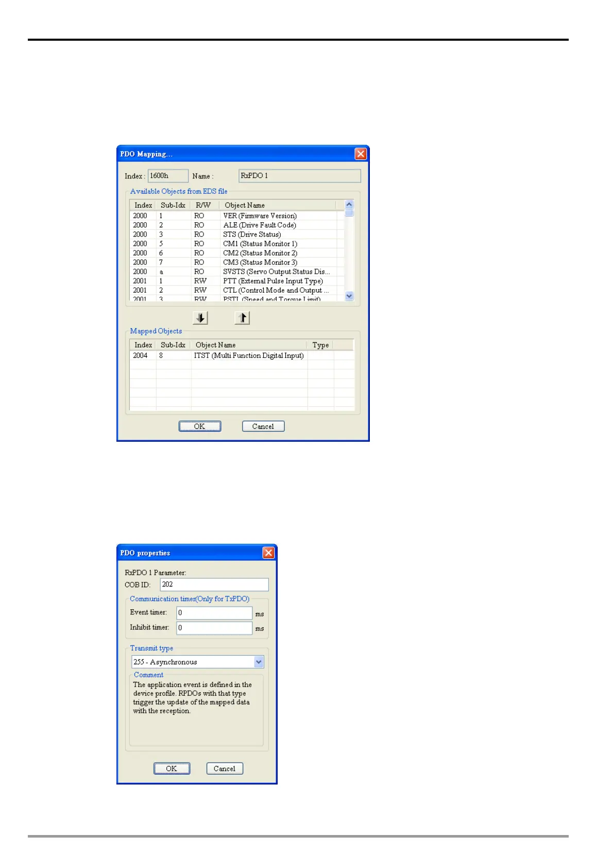Close the PDO Mapping dialog
The width and height of the screenshot is (613, 868).
click(361, 154)
